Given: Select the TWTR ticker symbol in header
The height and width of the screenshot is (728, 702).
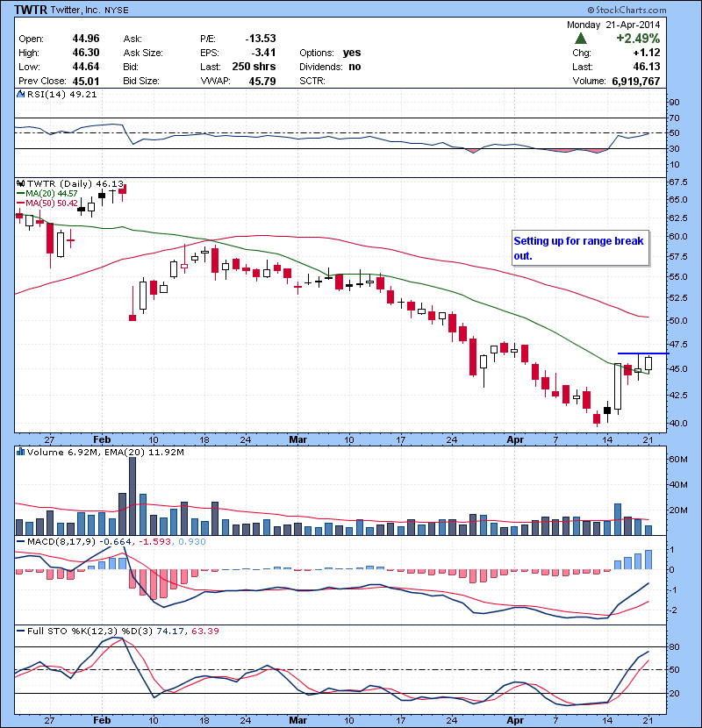Looking at the screenshot, I should coord(31,10).
